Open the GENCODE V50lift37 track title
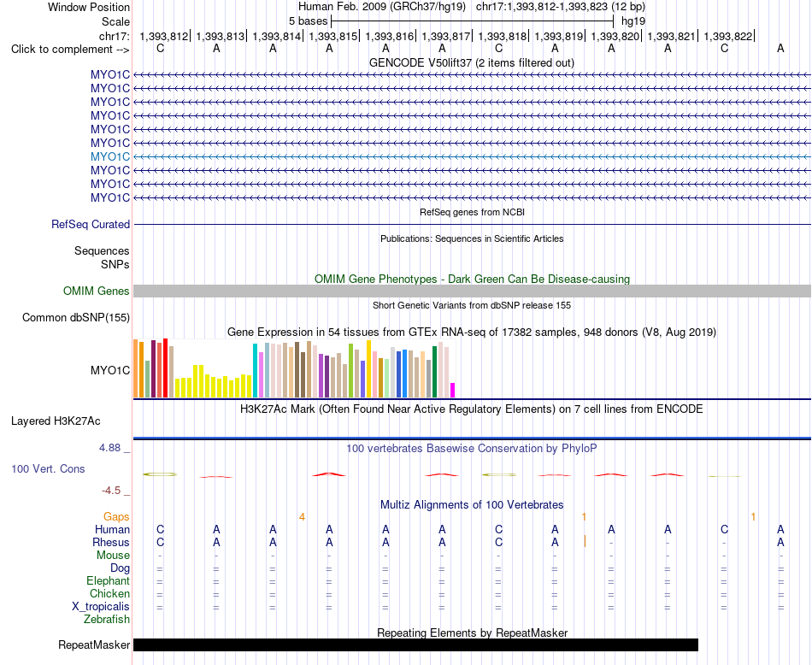The image size is (812, 665). point(471,62)
